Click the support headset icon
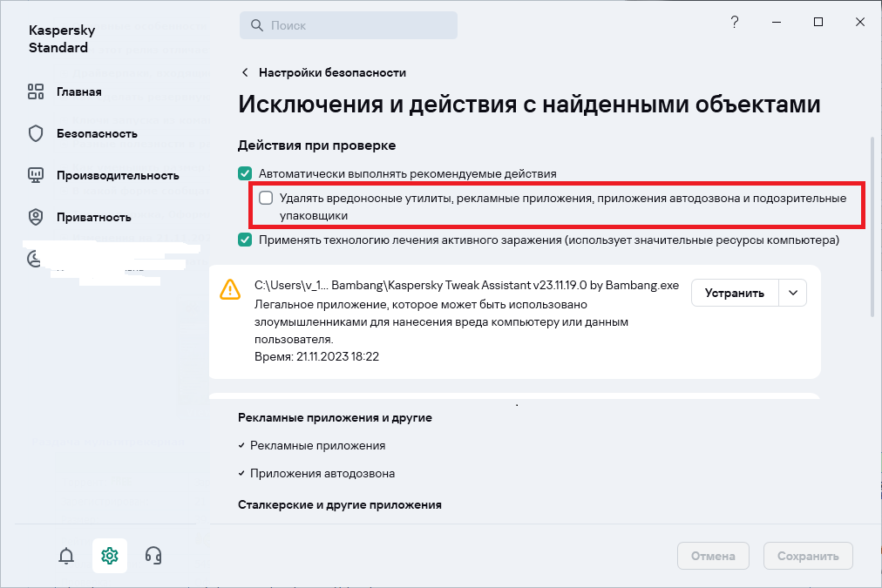Image resolution: width=882 pixels, height=588 pixels. pos(153,556)
